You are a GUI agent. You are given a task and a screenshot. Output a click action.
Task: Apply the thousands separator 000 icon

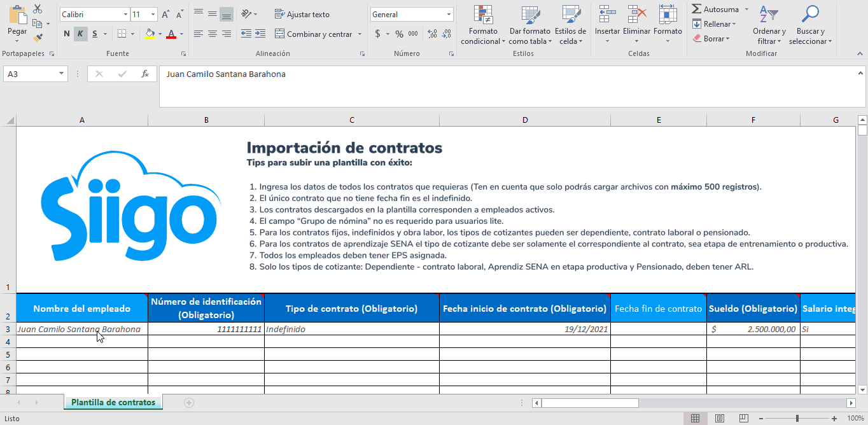click(x=413, y=34)
